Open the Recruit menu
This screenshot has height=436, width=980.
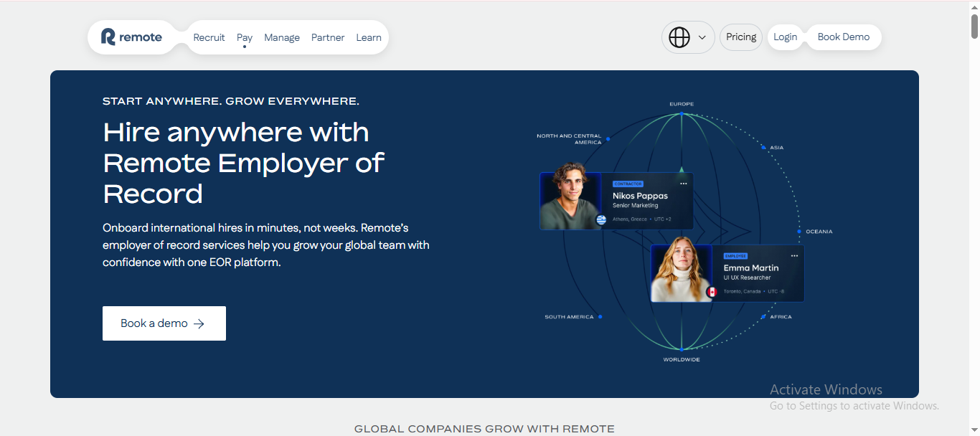[x=209, y=37]
